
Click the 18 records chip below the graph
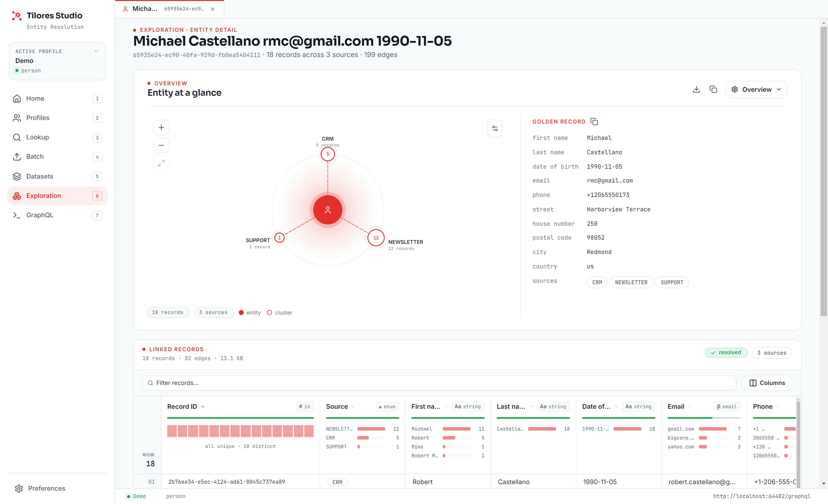(168, 312)
